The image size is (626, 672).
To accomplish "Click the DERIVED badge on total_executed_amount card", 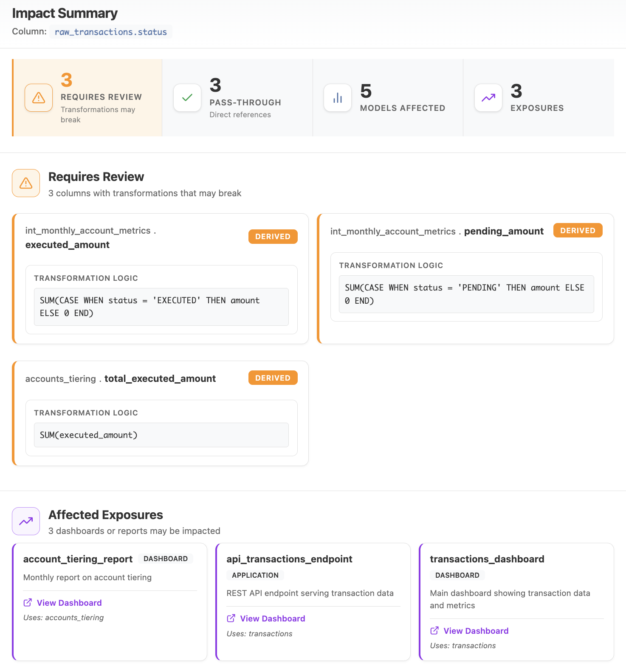I will pyautogui.click(x=273, y=378).
